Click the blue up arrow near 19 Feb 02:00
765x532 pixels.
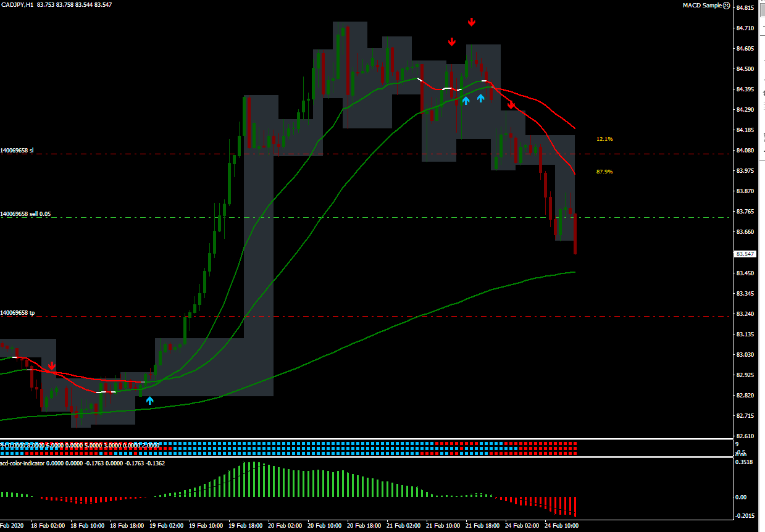(x=149, y=401)
